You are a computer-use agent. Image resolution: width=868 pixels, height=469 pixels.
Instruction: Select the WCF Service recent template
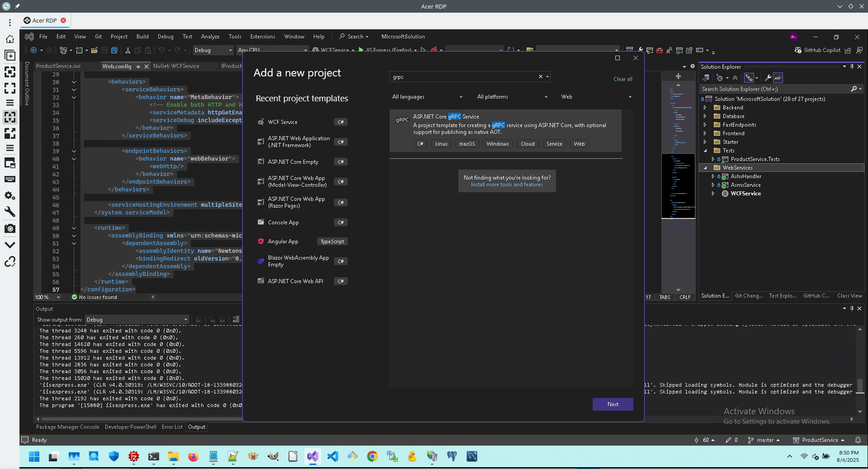302,122
